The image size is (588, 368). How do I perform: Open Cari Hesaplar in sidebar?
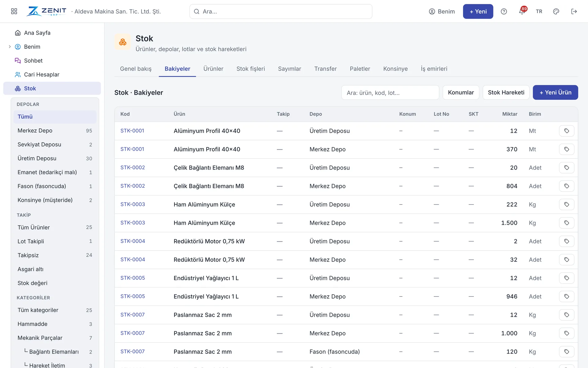pyautogui.click(x=52, y=75)
